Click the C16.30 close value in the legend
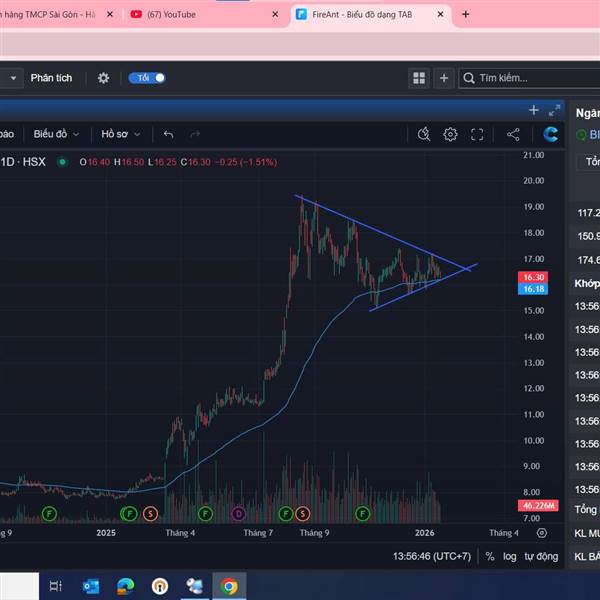600x600 pixels. point(196,162)
